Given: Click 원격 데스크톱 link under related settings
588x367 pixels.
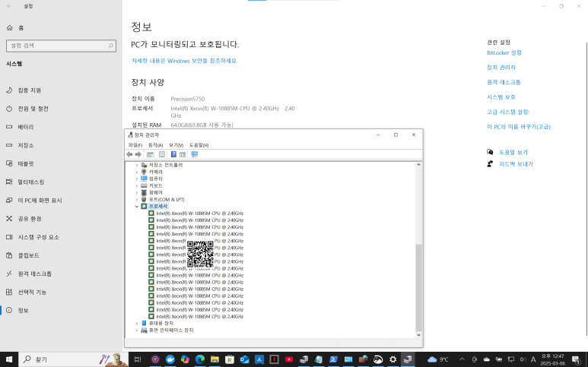Looking at the screenshot, I should 504,82.
